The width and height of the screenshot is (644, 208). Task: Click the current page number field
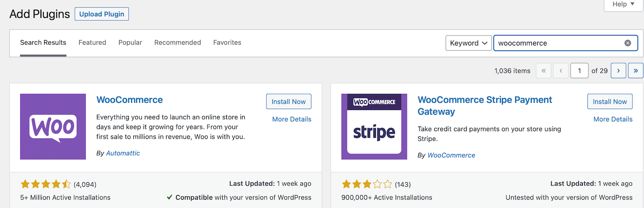(579, 70)
